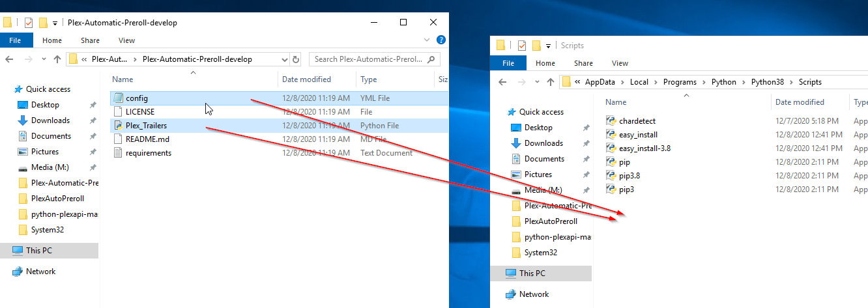Click Properties quick-access icon in left title bar
Image resolution: width=868 pixels, height=308 pixels.
[29, 23]
